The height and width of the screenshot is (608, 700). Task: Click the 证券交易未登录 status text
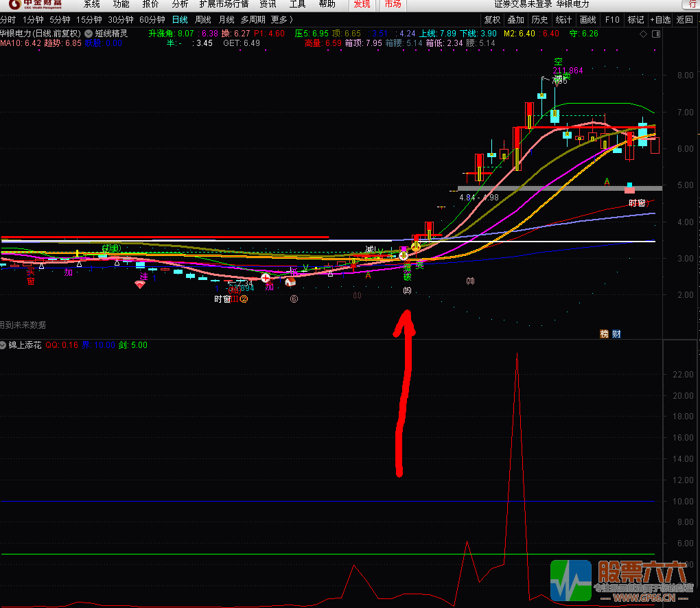coord(523,5)
